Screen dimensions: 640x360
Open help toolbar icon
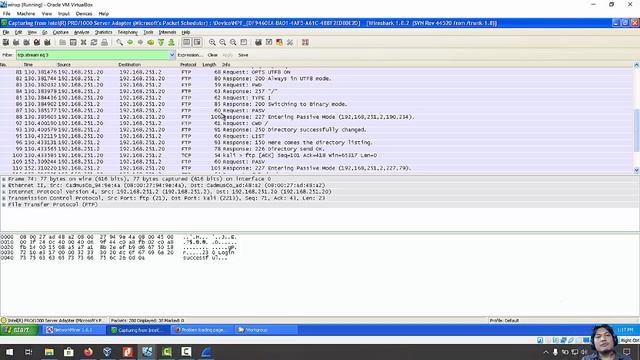pos(305,42)
